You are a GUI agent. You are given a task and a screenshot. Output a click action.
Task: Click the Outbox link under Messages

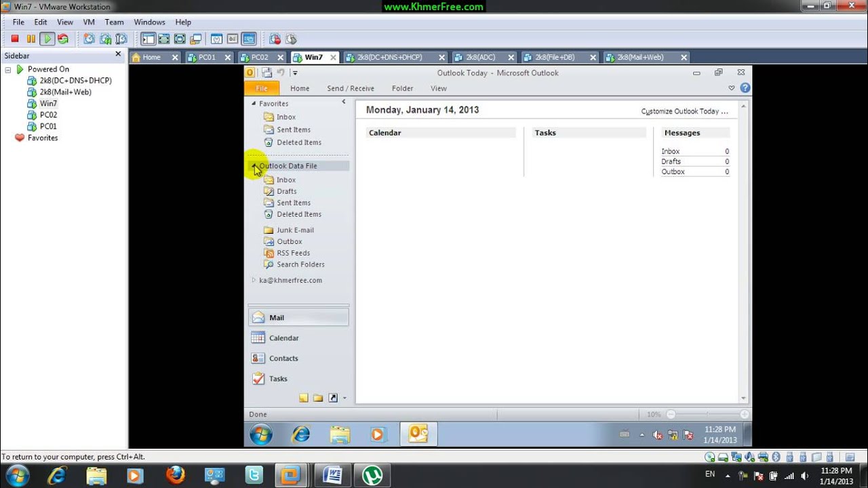click(x=673, y=171)
